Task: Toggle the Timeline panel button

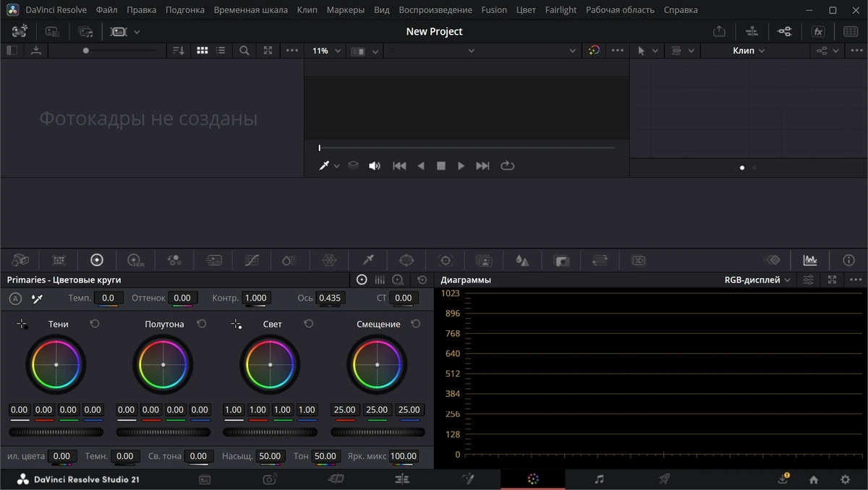Action: coord(752,32)
